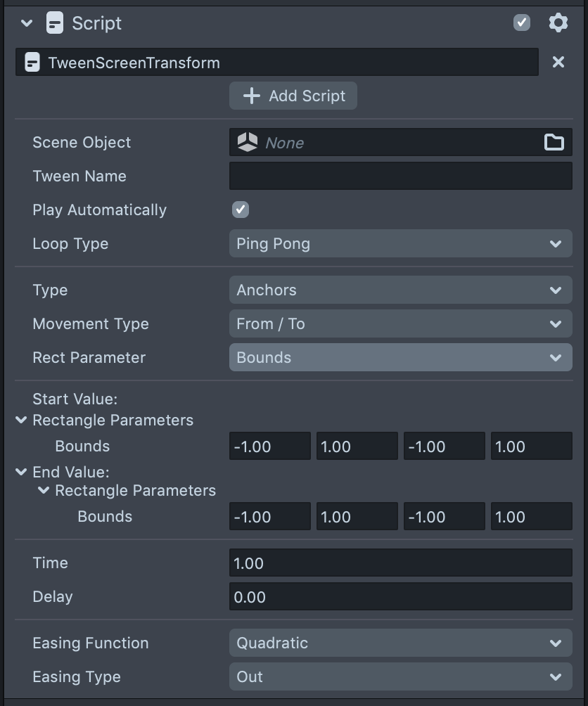Open Script component settings gear
The width and height of the screenshot is (588, 706).
tap(558, 23)
